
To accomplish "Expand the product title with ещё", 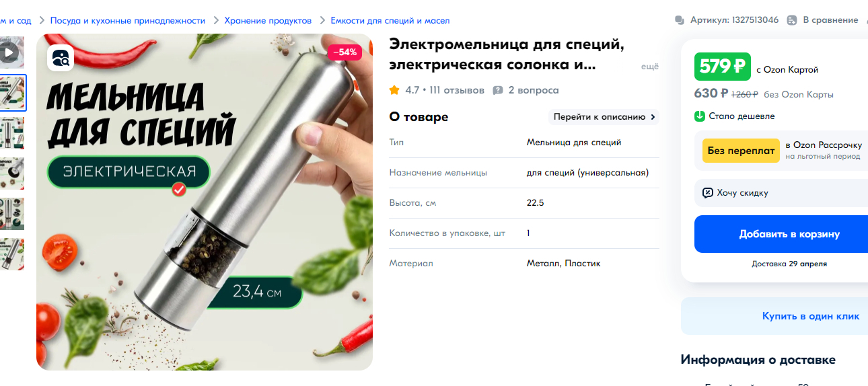I will [x=649, y=67].
